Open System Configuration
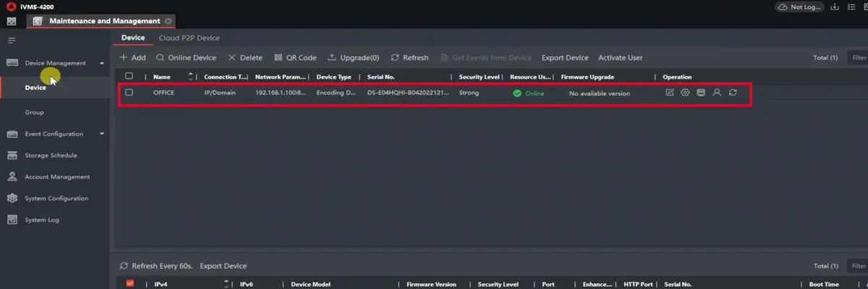 56,198
